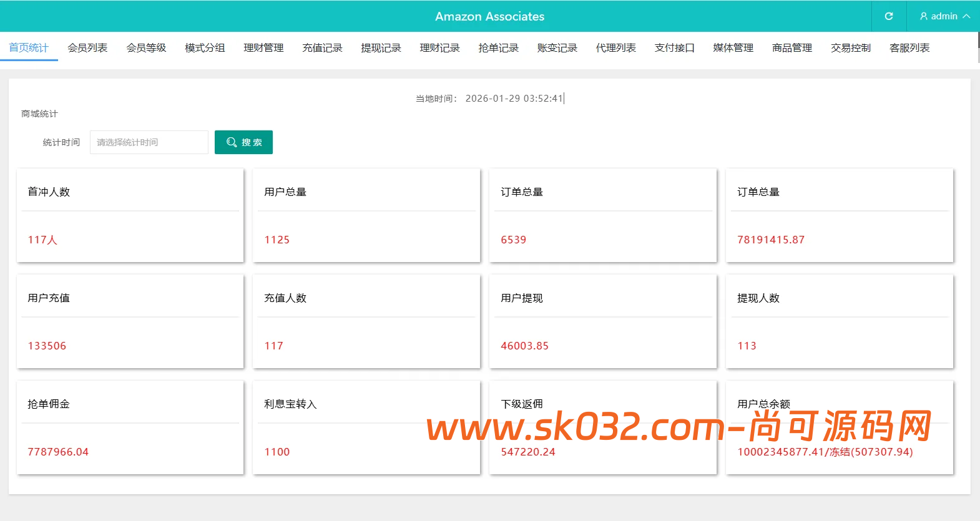Click the Amazon Associates title
This screenshot has height=521, width=980.
(489, 16)
